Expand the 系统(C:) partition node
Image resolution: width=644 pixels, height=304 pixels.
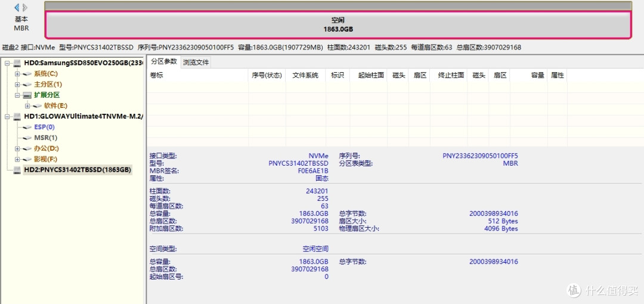[17, 74]
